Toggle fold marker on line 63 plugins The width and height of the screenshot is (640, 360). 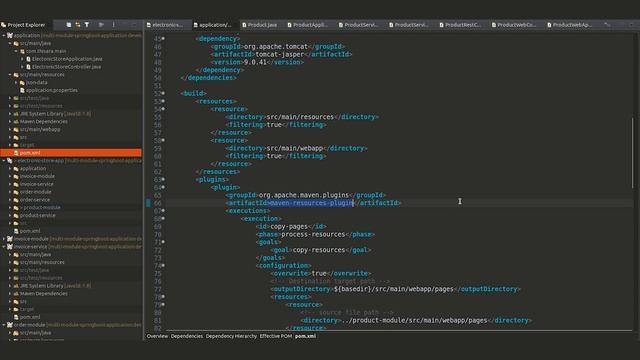163,180
